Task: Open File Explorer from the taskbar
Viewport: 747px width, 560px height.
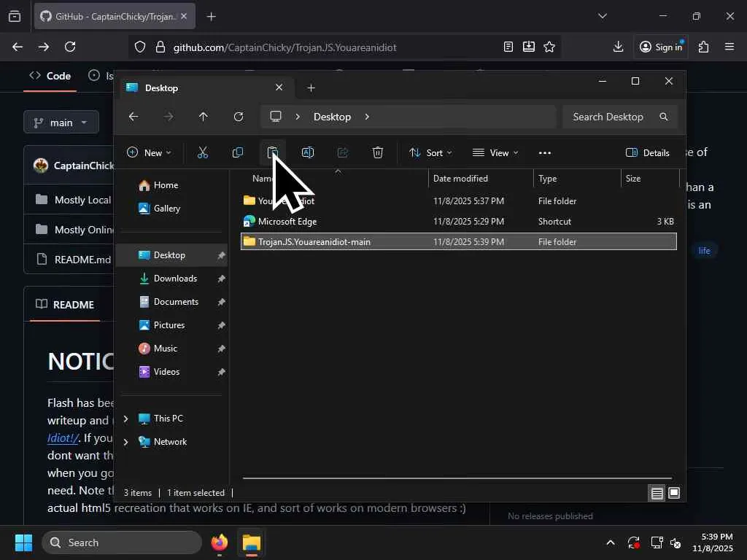Action: pos(252,542)
